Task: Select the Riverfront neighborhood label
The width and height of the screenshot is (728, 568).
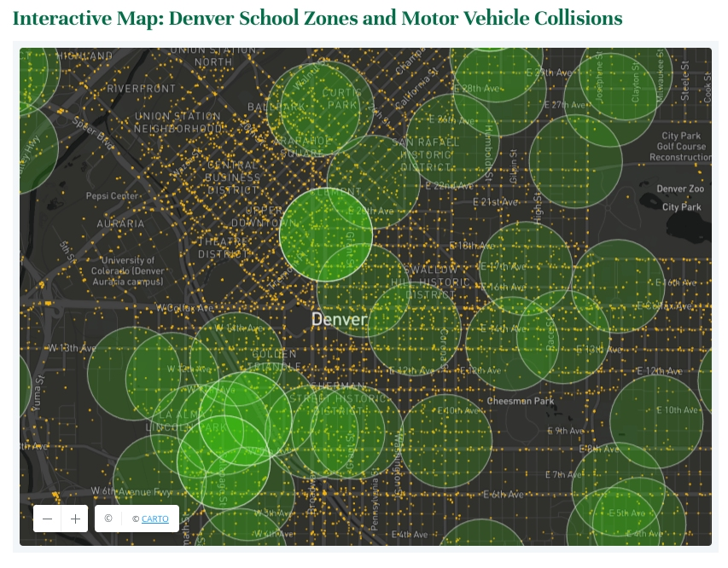Action: pyautogui.click(x=141, y=89)
